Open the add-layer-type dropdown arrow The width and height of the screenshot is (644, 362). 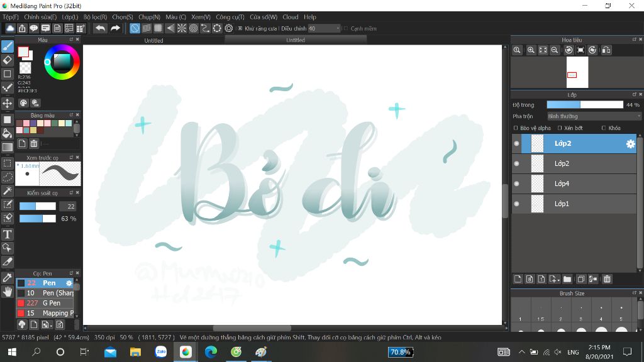559,280
